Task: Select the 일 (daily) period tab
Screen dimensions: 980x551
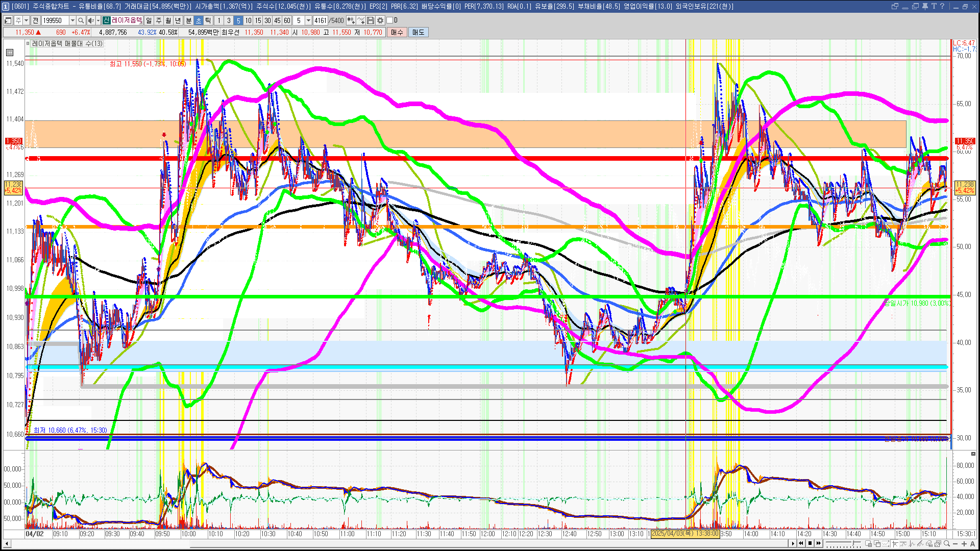Action: coord(149,20)
